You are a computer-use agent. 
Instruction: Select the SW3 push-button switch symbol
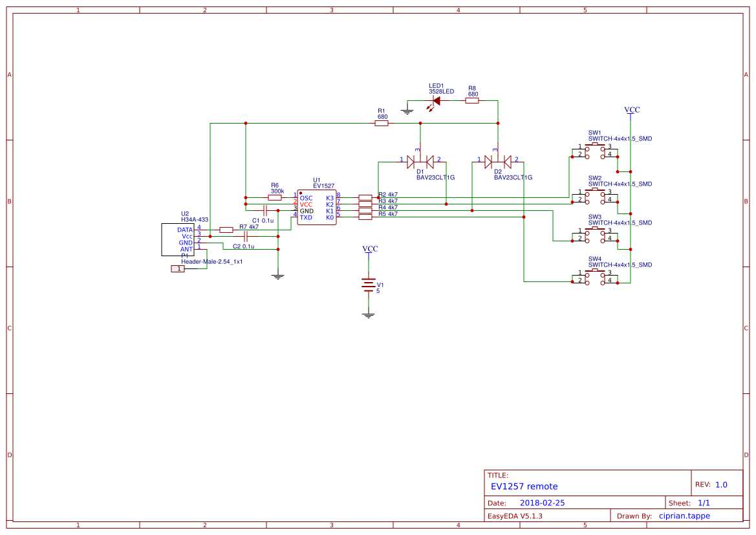[594, 234]
